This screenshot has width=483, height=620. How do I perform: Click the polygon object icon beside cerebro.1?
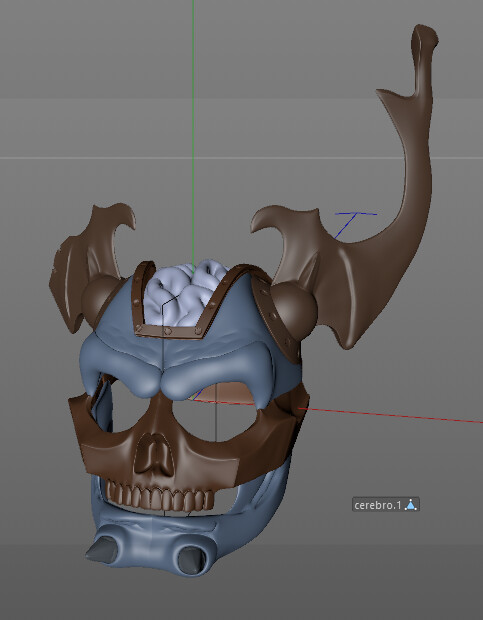point(411,505)
